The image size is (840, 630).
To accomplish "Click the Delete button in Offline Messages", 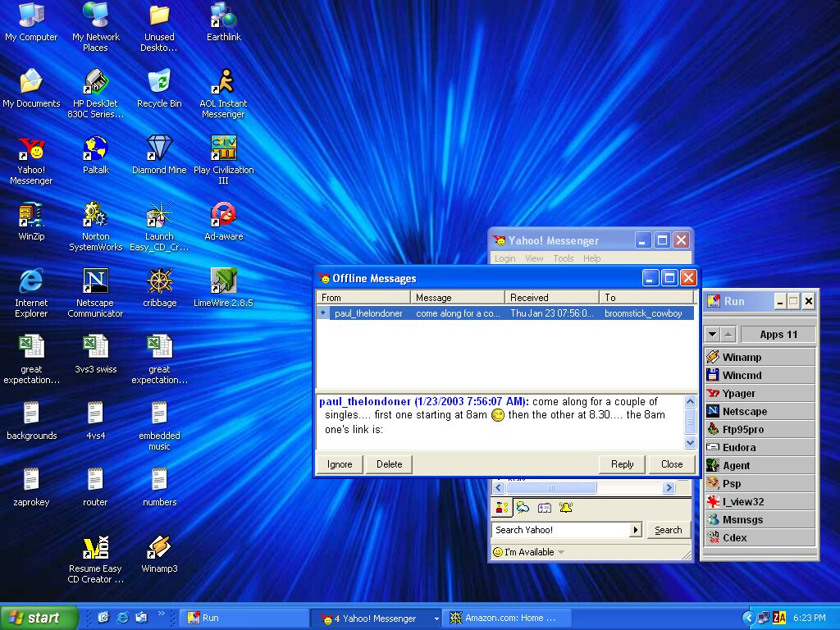I will [389, 464].
